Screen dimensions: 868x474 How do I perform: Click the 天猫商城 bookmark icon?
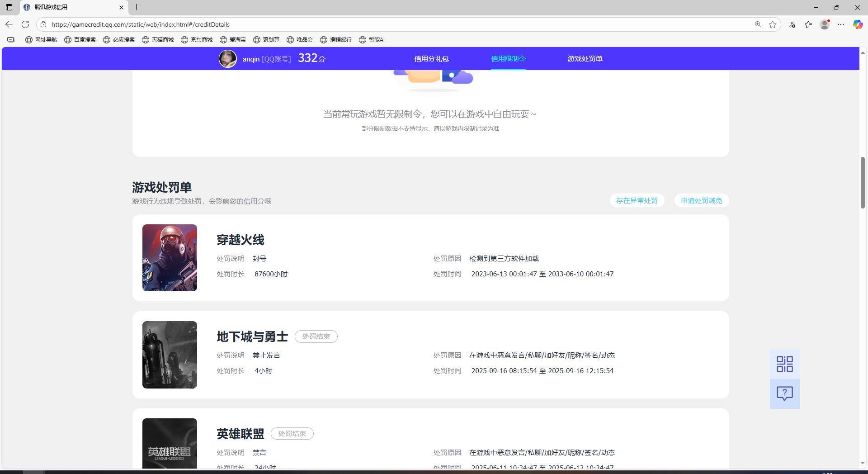146,39
